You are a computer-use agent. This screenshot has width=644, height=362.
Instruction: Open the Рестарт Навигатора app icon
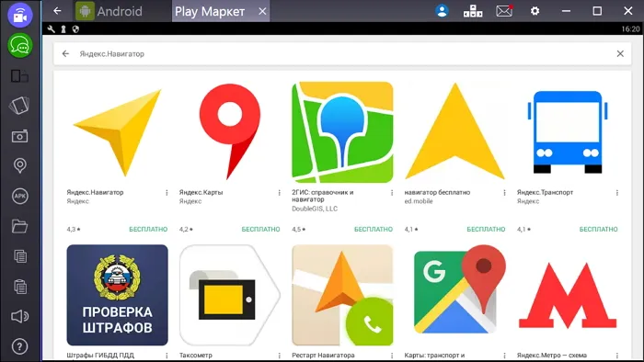(342, 295)
